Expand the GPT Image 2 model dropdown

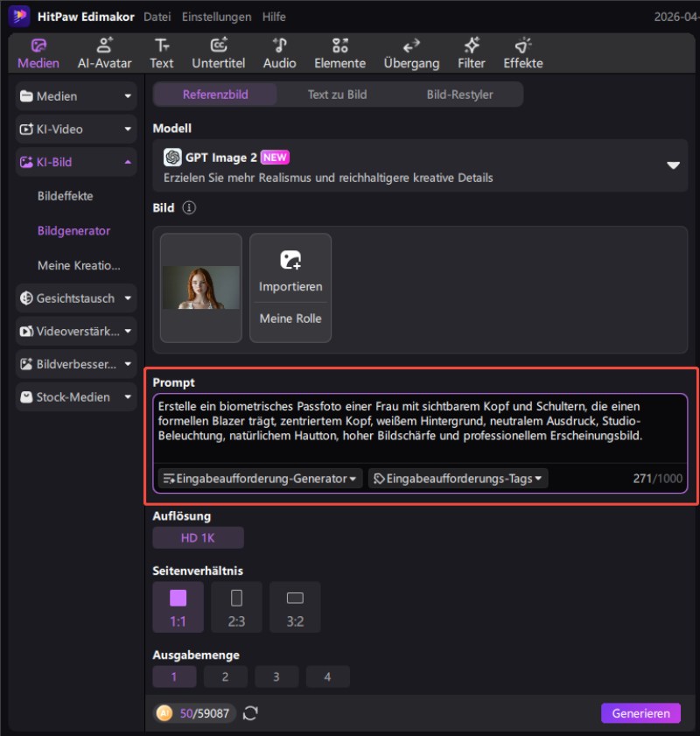click(x=673, y=165)
